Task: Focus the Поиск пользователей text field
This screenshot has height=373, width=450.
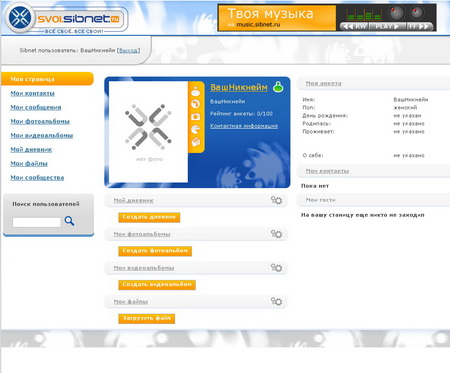Action: [37, 222]
